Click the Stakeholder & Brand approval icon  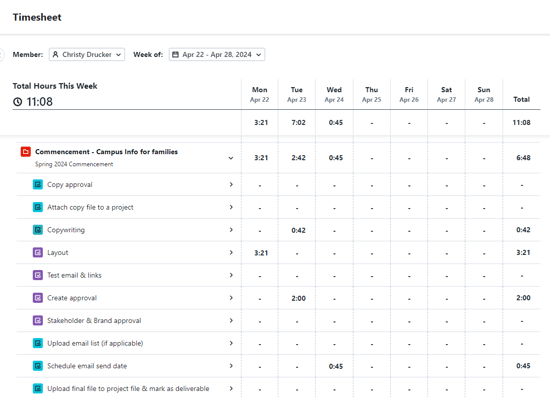(38, 321)
